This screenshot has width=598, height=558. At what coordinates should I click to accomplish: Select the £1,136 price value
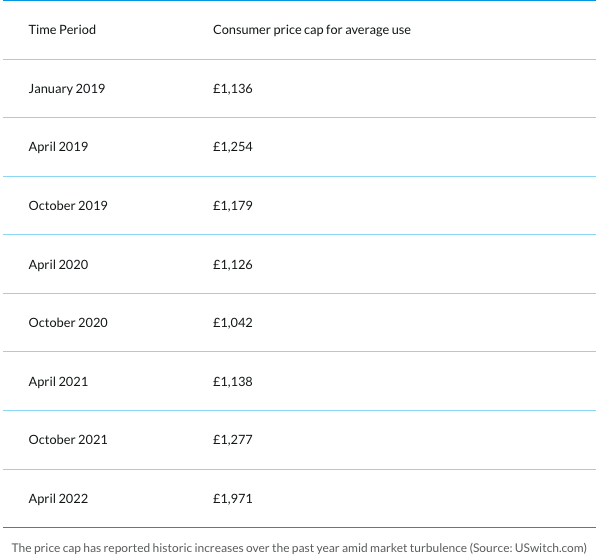point(233,88)
